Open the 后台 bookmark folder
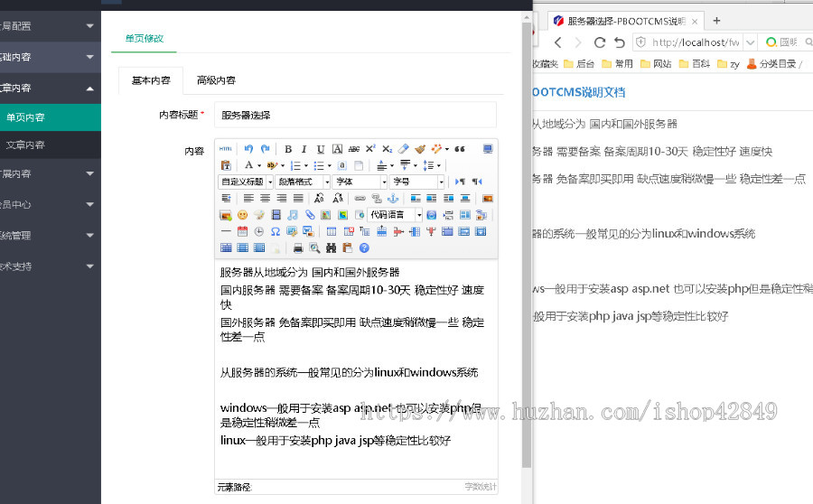 click(579, 64)
